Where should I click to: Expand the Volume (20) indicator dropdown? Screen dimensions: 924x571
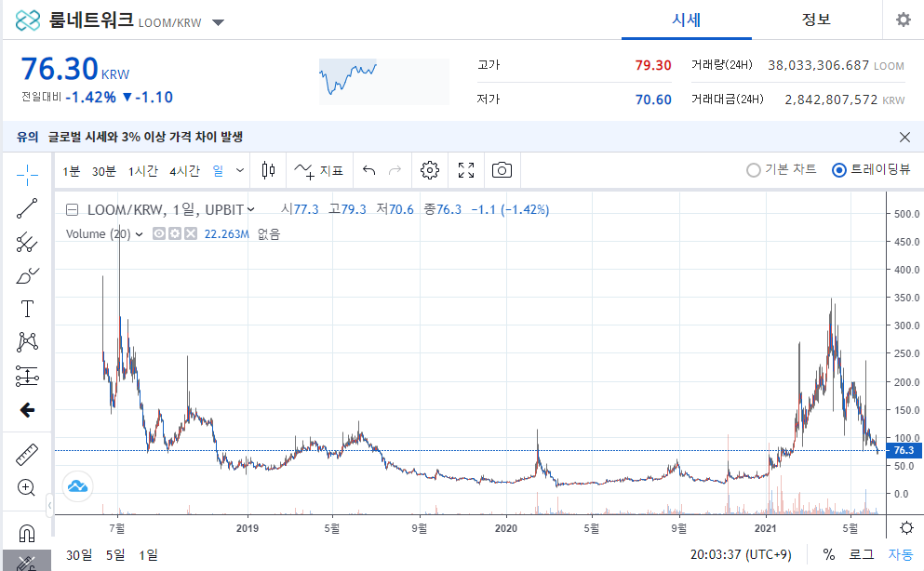139,234
